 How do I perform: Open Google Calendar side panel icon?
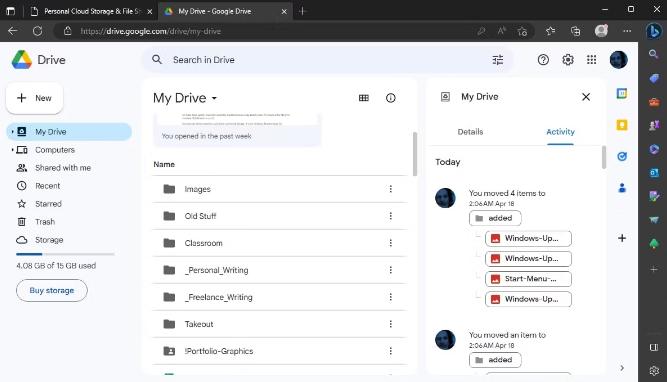tap(621, 94)
